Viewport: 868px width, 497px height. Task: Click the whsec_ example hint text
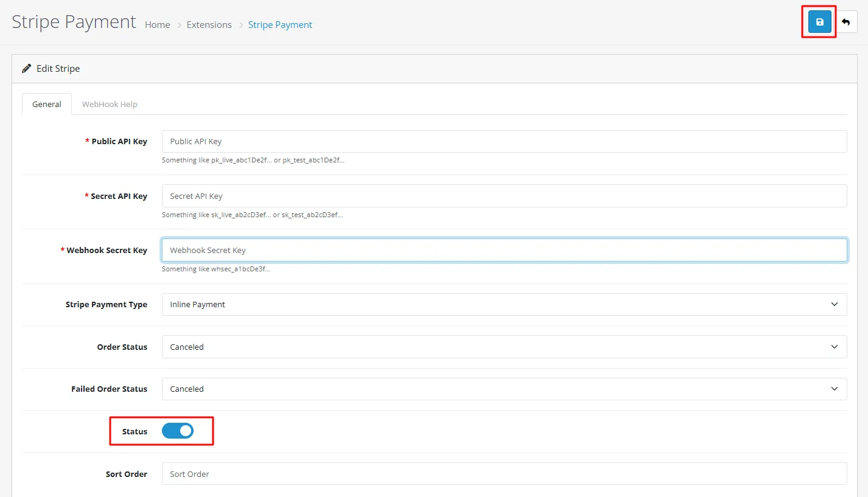pyautogui.click(x=216, y=269)
